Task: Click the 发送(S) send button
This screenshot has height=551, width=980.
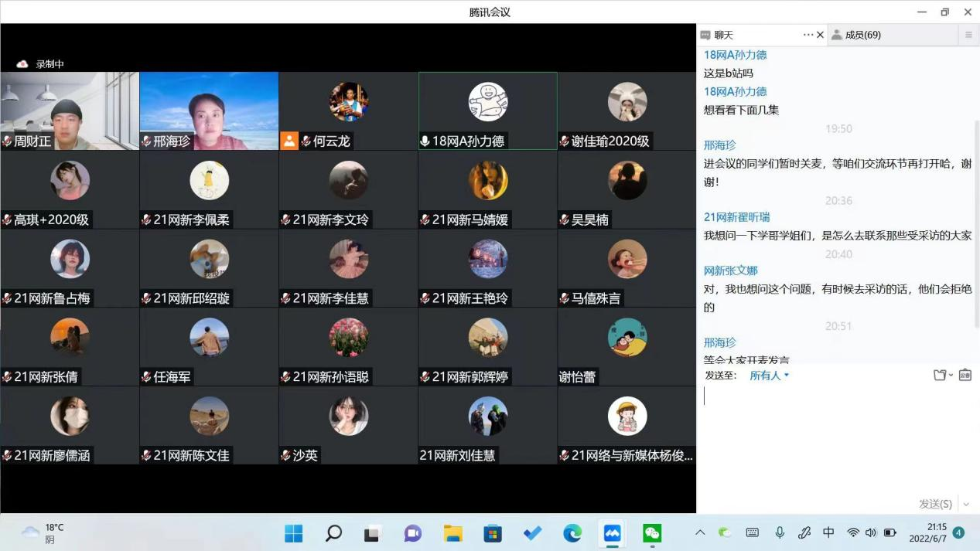Action: [x=935, y=504]
